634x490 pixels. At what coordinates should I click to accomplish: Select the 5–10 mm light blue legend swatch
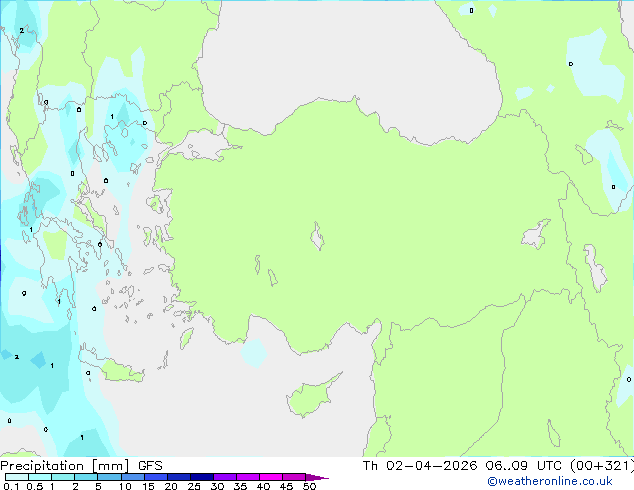click(x=109, y=477)
